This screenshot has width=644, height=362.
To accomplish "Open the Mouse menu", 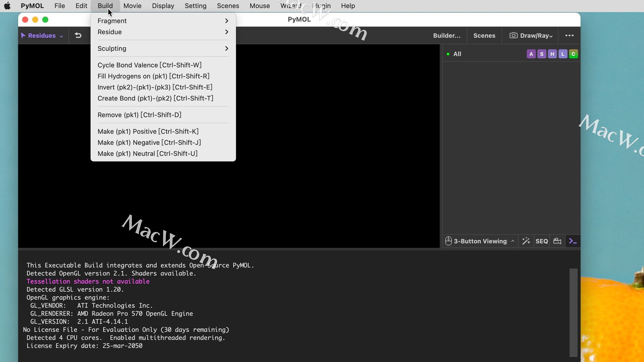I will pos(260,6).
